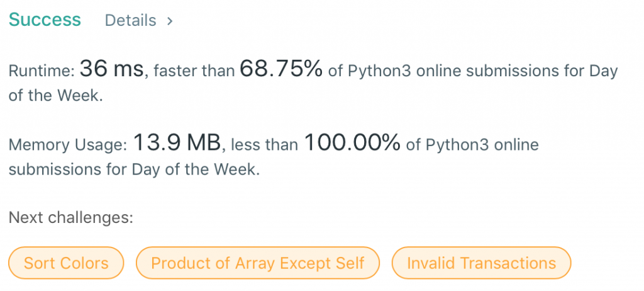The width and height of the screenshot is (644, 291).
Task: Click the Runtime label
Action: click(x=42, y=71)
